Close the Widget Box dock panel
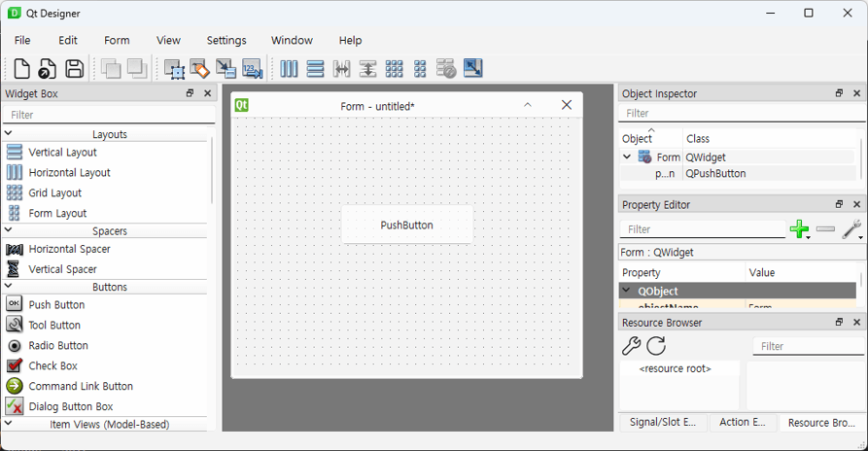The width and height of the screenshot is (868, 451). point(208,93)
